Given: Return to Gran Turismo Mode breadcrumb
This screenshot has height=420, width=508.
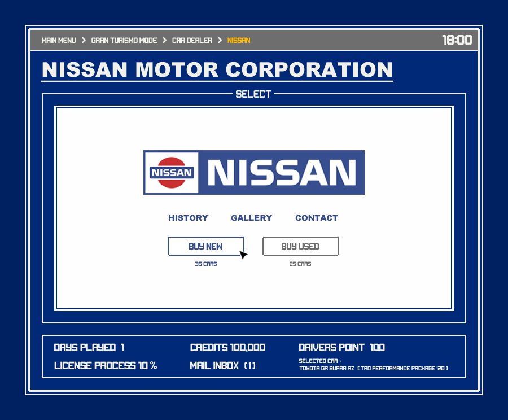Looking at the screenshot, I should [x=124, y=41].
